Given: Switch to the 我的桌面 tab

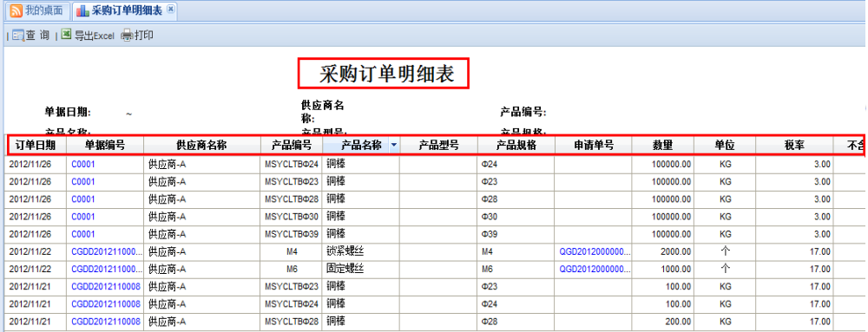Looking at the screenshot, I should pyautogui.click(x=37, y=10).
